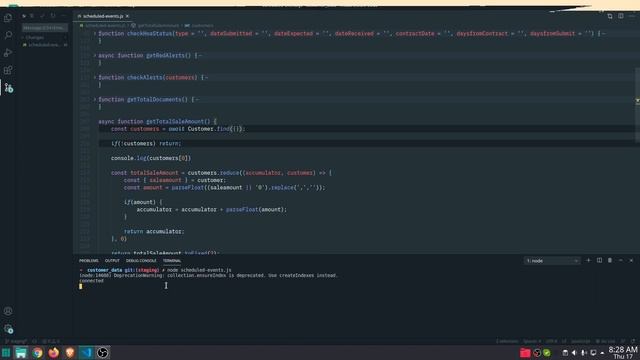The width and height of the screenshot is (640, 360).
Task: Select the scheduled-events.js editor tab
Action: pyautogui.click(x=102, y=16)
